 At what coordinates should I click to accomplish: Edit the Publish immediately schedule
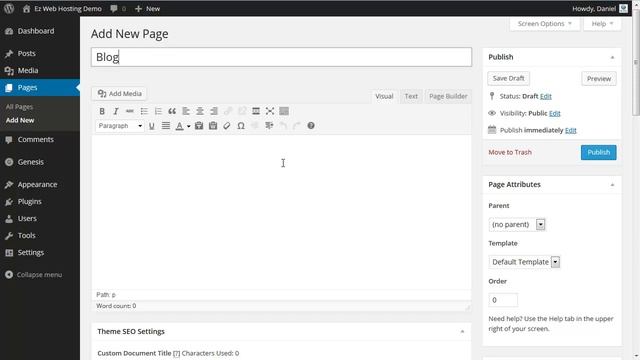pyautogui.click(x=571, y=131)
